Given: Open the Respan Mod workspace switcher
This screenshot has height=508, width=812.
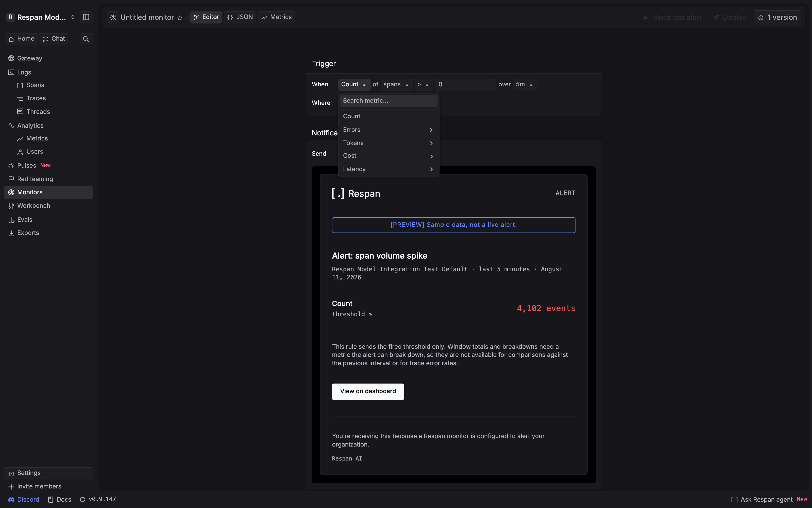Looking at the screenshot, I should click(41, 17).
